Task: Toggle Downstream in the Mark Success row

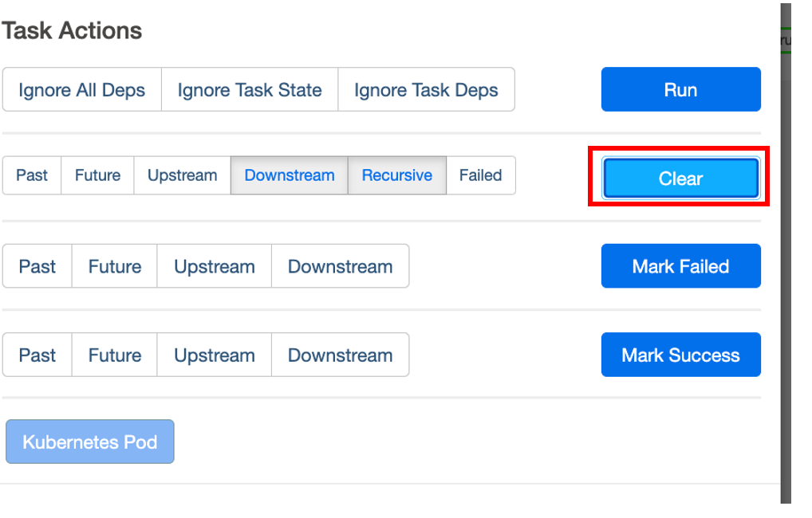Action: tap(340, 355)
